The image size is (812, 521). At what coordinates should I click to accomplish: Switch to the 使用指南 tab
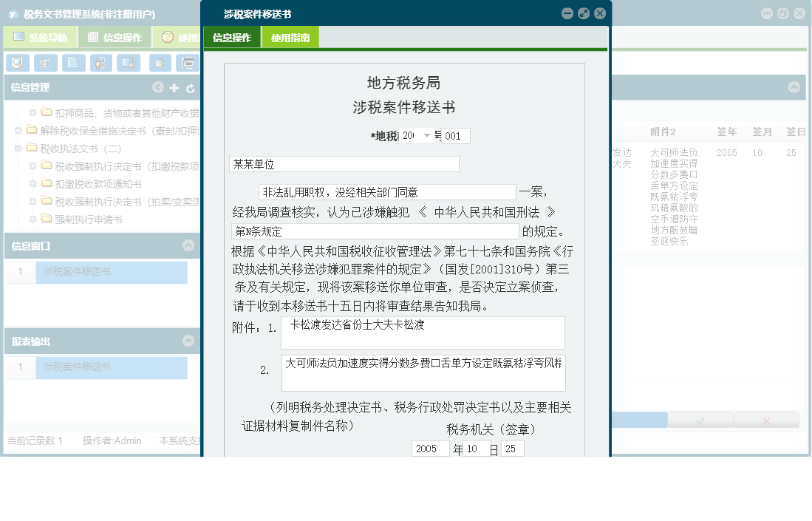(291, 35)
